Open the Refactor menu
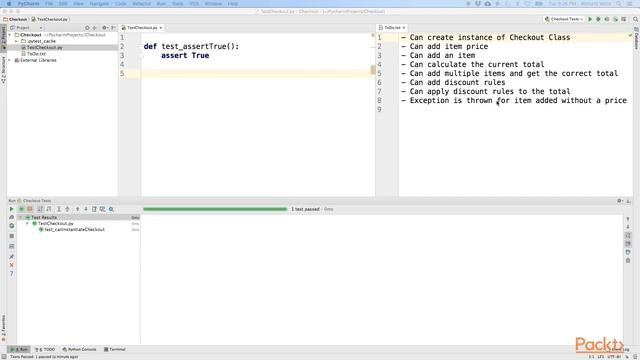The height and width of the screenshot is (360, 640). point(142,4)
